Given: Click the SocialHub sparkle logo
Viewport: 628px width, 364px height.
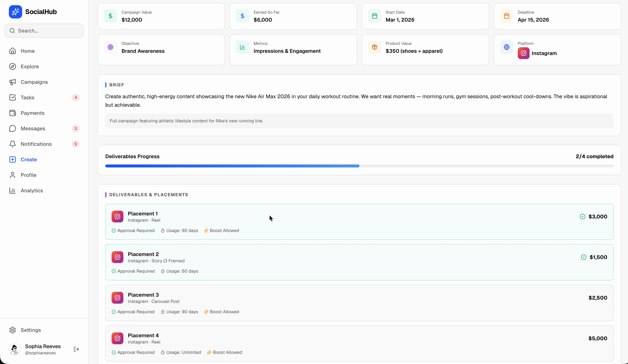Looking at the screenshot, I should (15, 11).
